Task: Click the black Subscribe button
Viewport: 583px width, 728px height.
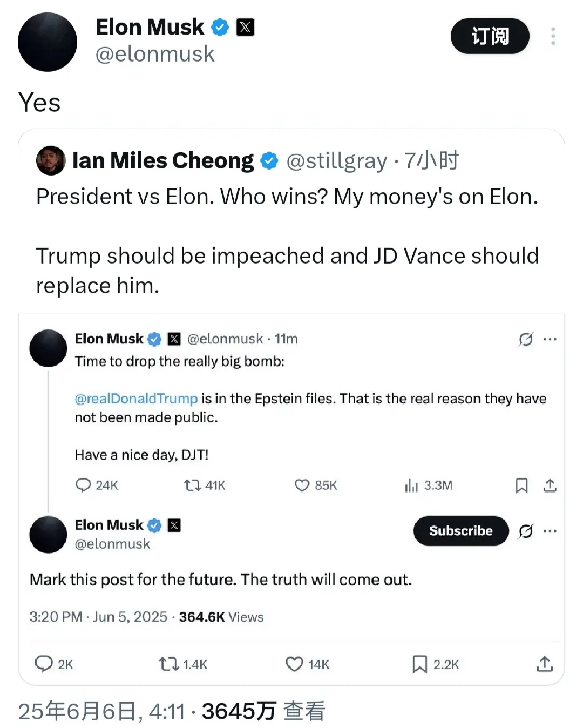Action: pyautogui.click(x=460, y=531)
